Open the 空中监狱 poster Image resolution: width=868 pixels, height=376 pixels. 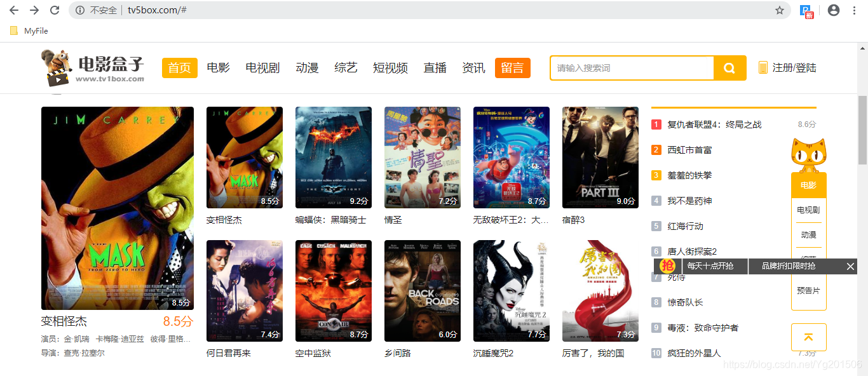334,291
